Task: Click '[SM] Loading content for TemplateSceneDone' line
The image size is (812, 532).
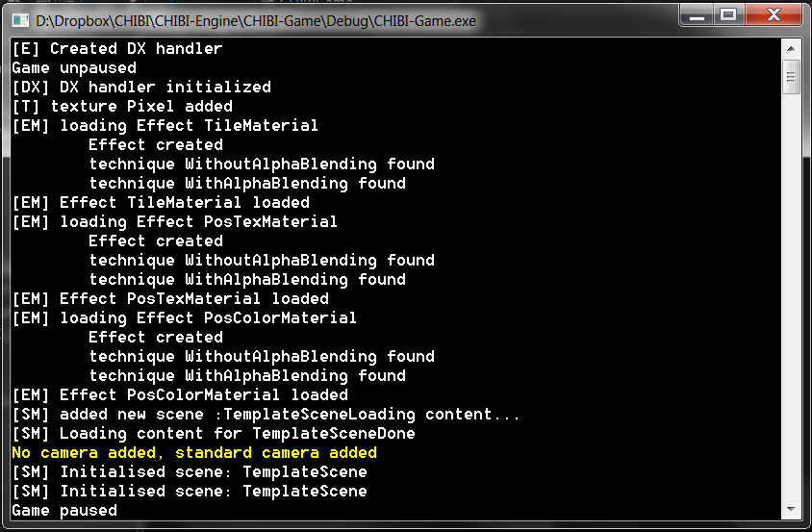Action: tap(214, 434)
